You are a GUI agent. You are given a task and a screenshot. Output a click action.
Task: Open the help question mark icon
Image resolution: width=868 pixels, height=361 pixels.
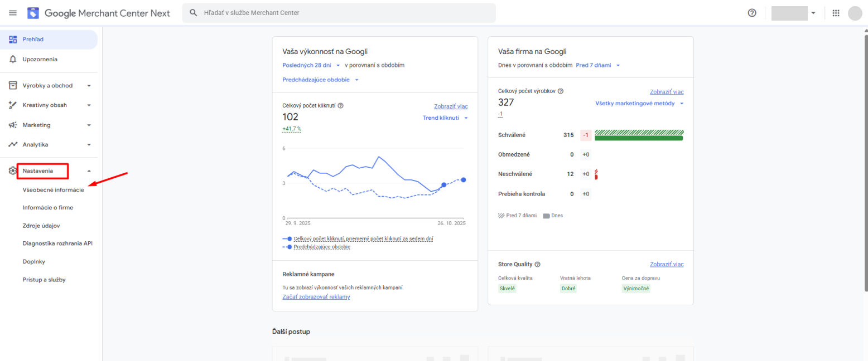coord(752,13)
